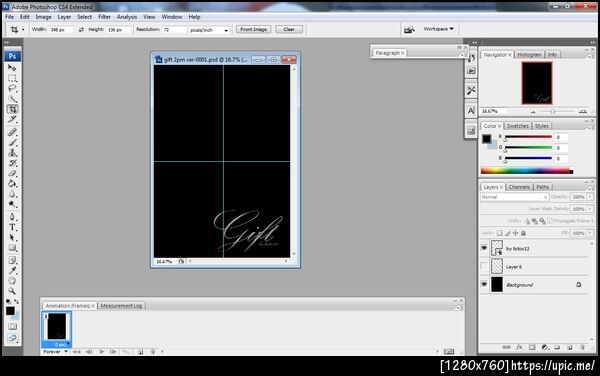Select the Crop tool in toolbox

pyautogui.click(x=12, y=109)
